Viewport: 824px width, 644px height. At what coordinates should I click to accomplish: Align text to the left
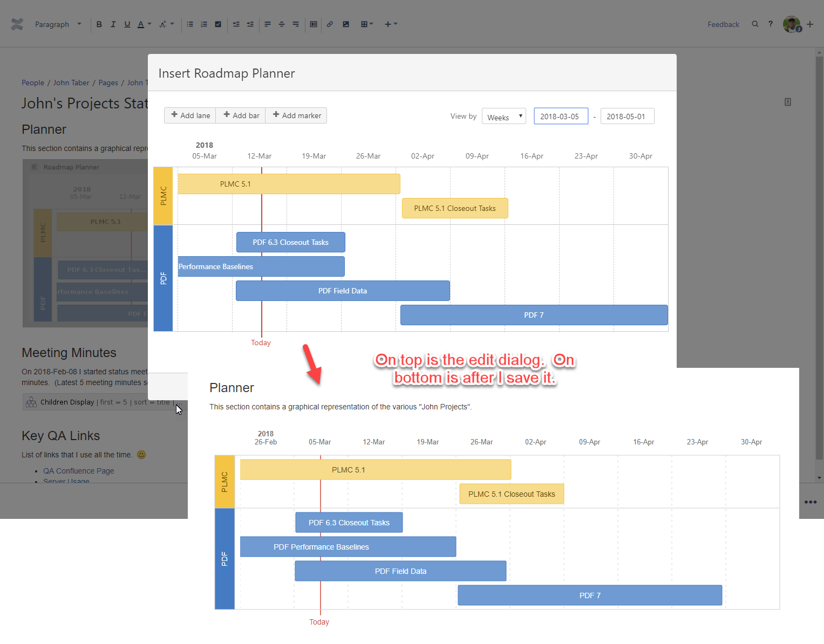point(268,24)
